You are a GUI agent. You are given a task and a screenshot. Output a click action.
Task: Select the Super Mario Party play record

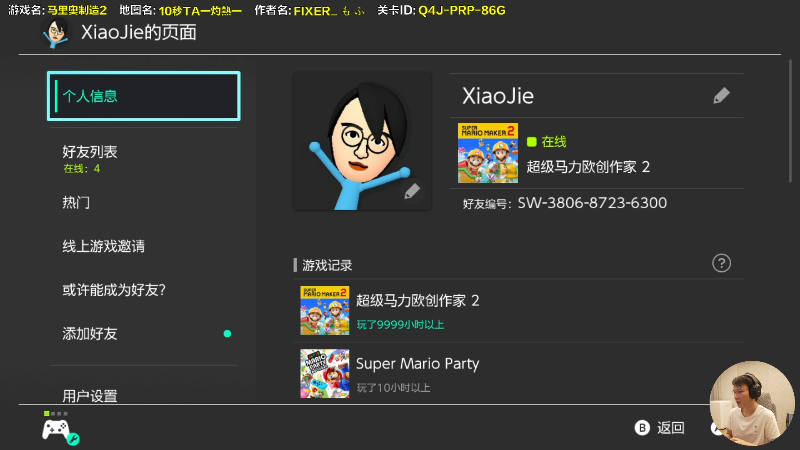(x=518, y=373)
